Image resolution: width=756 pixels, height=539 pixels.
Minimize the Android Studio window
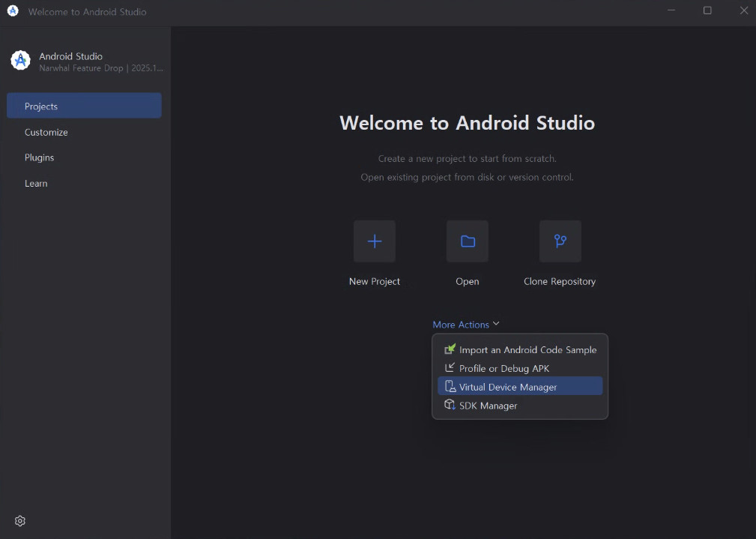point(671,10)
